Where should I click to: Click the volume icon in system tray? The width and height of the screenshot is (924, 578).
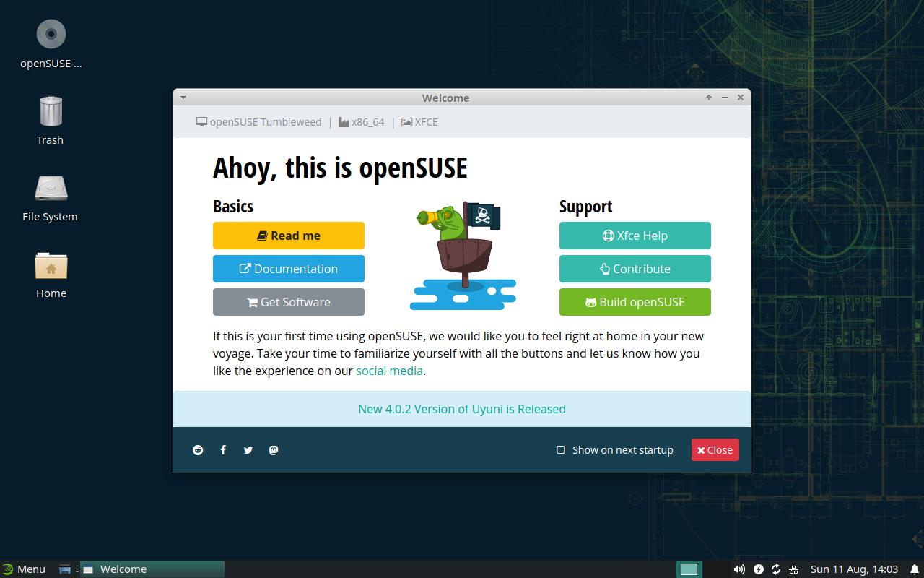pyautogui.click(x=739, y=569)
